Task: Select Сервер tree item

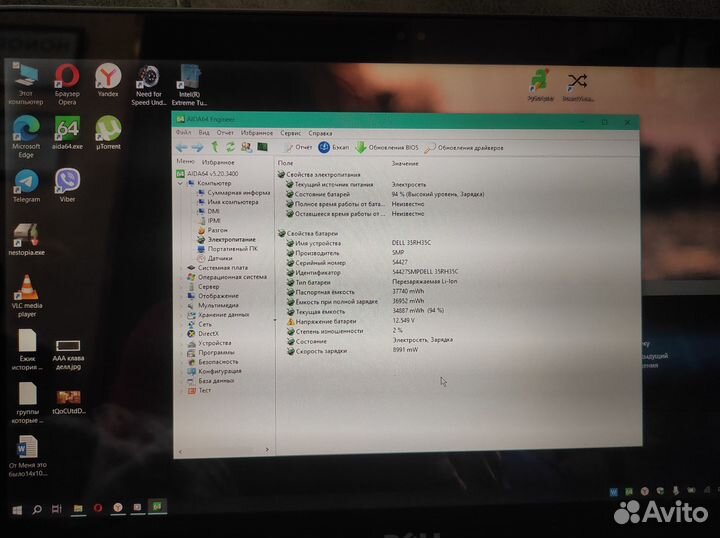Action: [203, 286]
